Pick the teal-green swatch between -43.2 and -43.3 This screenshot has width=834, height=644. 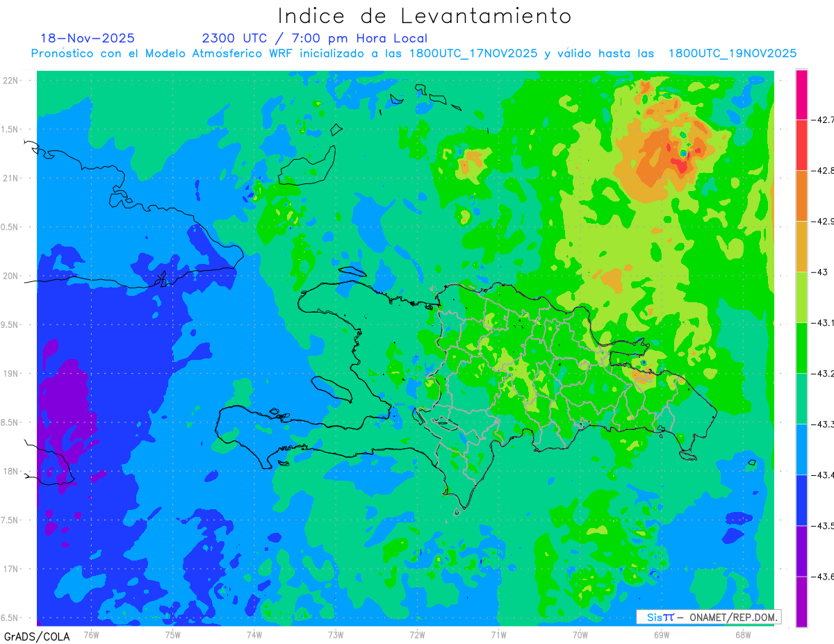click(x=801, y=399)
